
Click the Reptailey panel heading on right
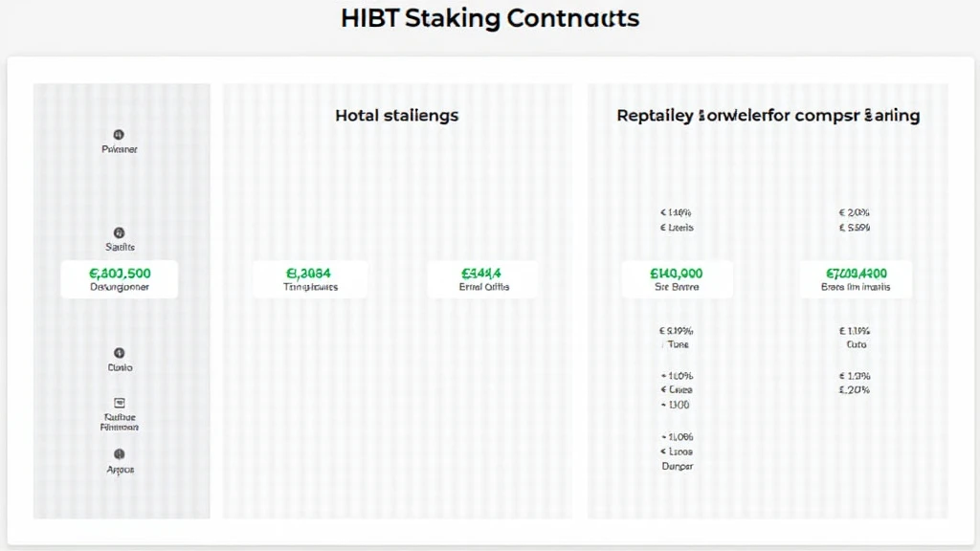click(x=768, y=116)
